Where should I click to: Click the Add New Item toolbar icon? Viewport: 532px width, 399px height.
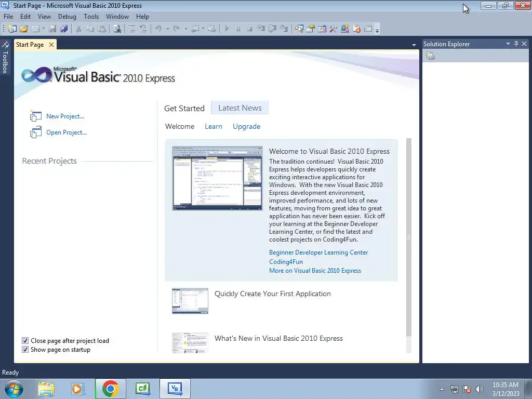(35, 29)
